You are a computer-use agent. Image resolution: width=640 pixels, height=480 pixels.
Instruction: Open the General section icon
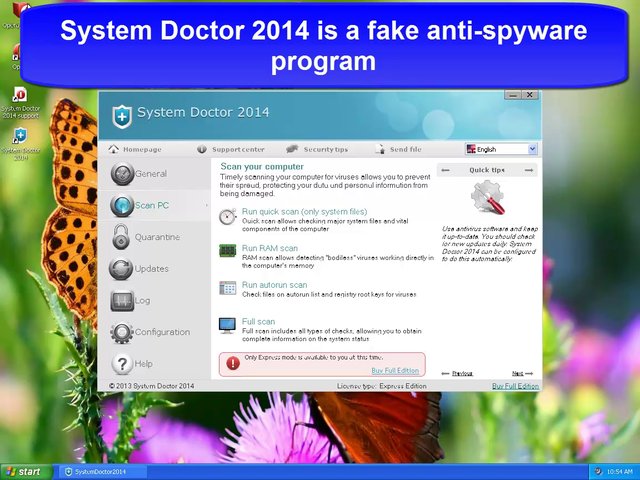[122, 173]
